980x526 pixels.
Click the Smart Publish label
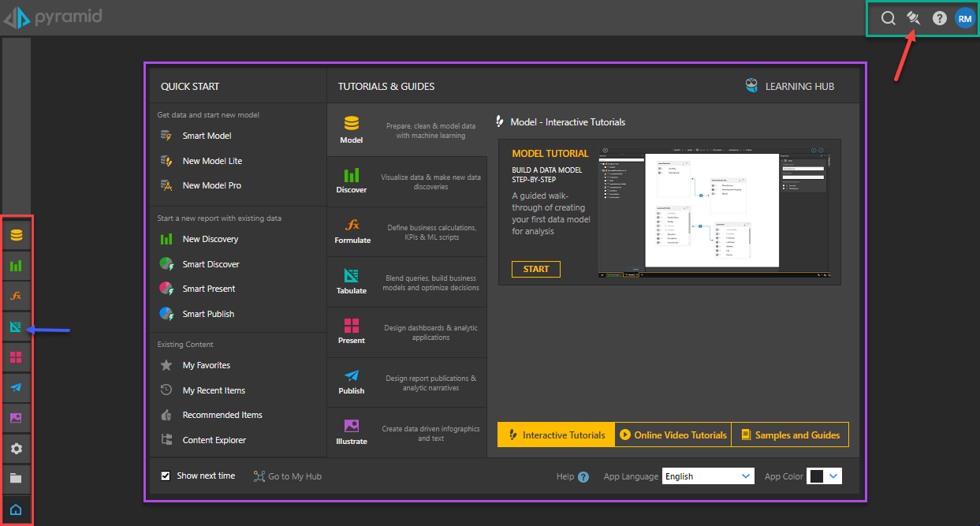click(x=208, y=314)
